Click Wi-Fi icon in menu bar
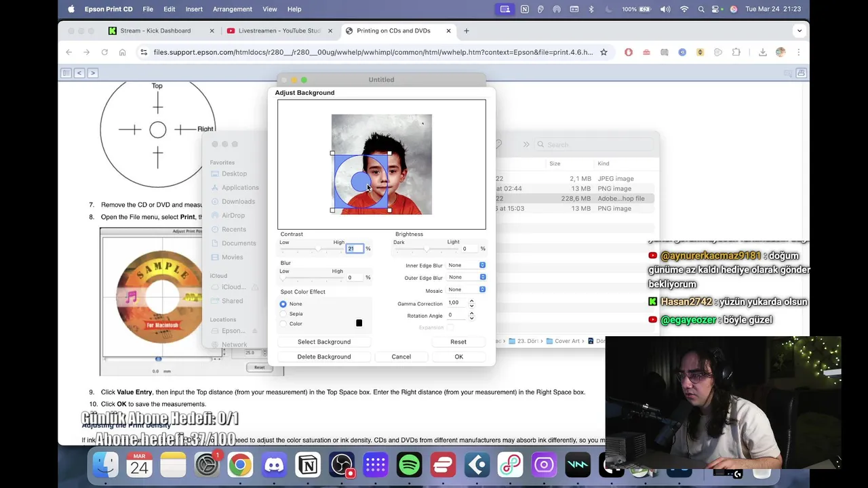The width and height of the screenshot is (868, 488). [684, 9]
